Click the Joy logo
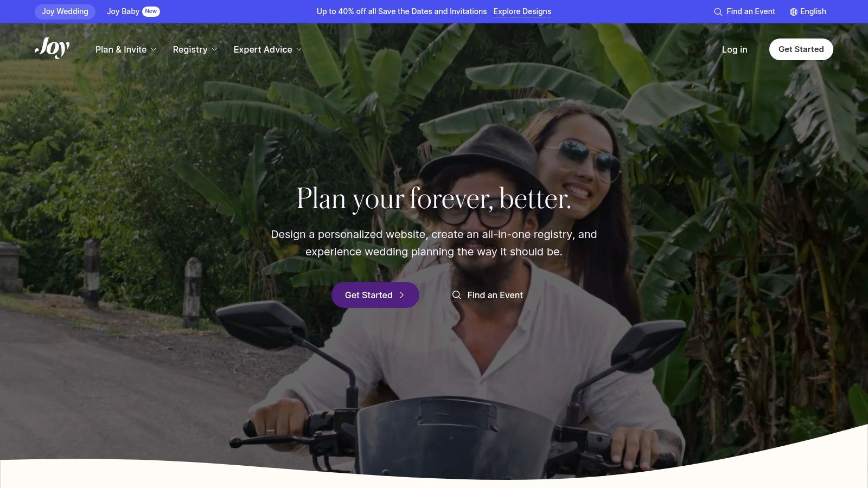 click(x=52, y=48)
